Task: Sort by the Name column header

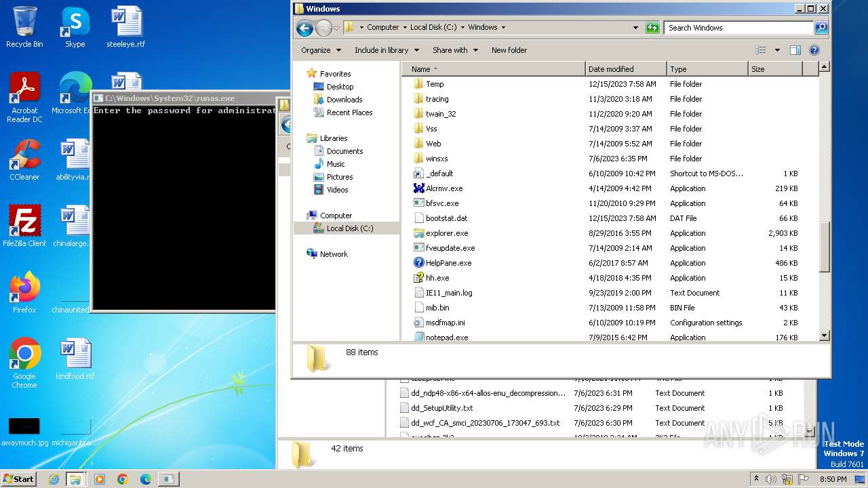Action: [494, 69]
